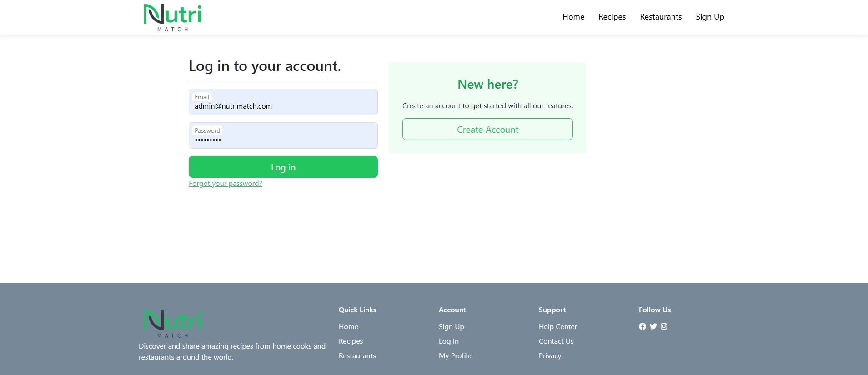Open Recipes in top navigation
The height and width of the screenshot is (375, 868).
(612, 17)
